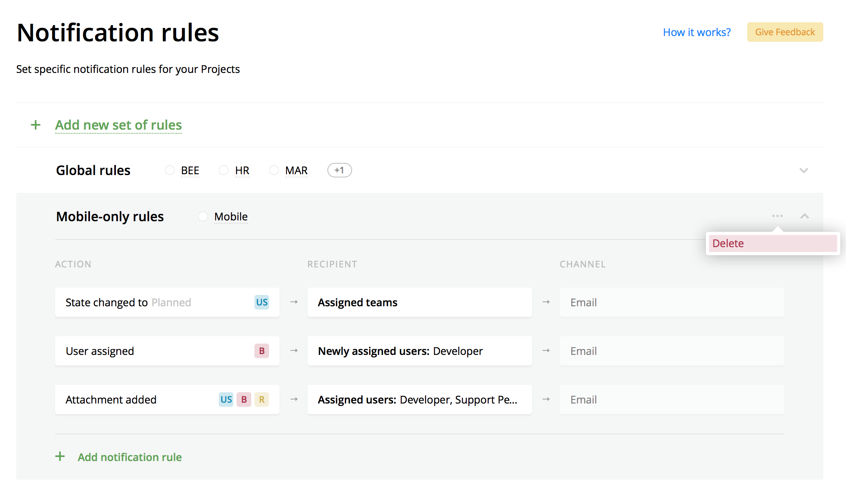Click the +1 projects badge in Global rules
This screenshot has height=504, width=846.
click(339, 170)
